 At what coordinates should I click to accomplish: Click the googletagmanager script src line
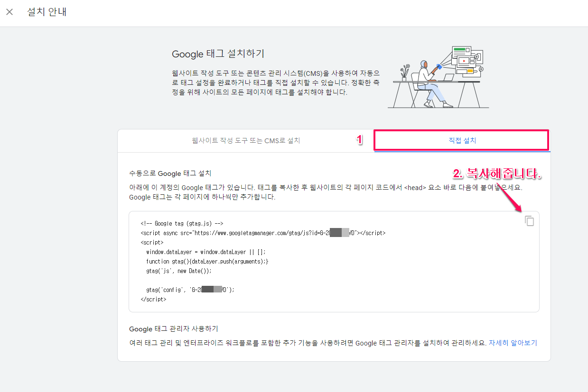pyautogui.click(x=263, y=233)
